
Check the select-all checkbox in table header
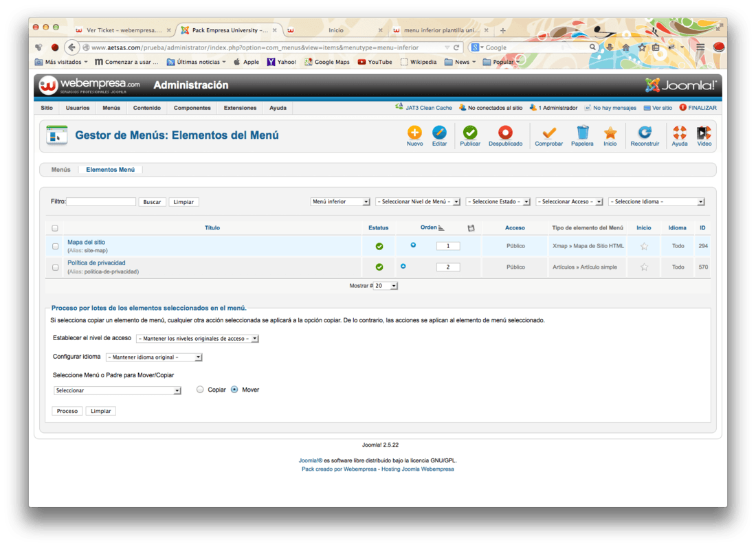pos(55,228)
